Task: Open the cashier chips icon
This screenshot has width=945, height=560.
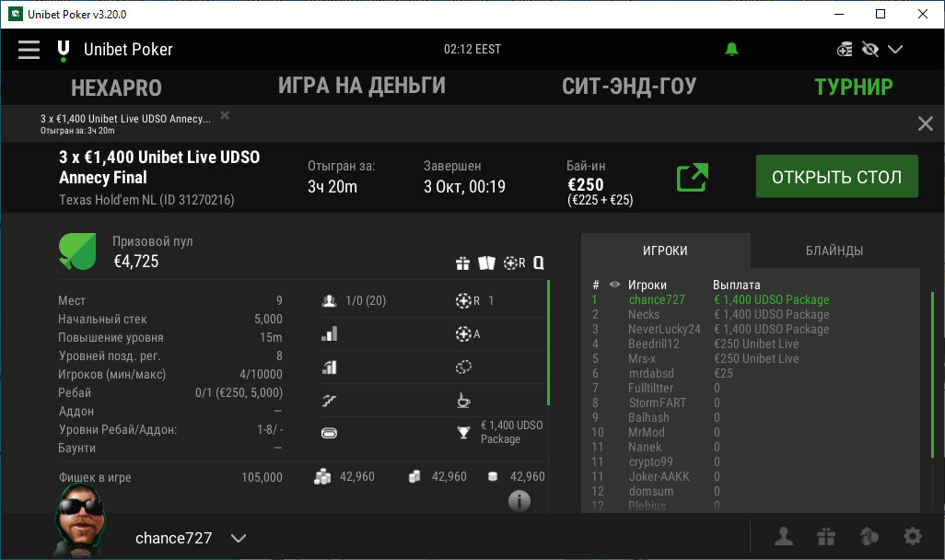Action: (x=845, y=50)
